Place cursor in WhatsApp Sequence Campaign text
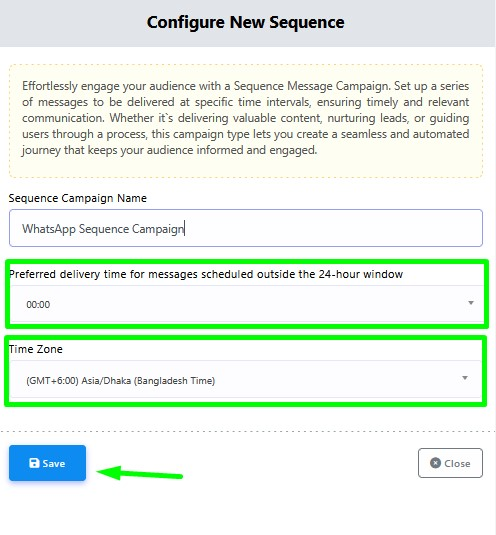The height and width of the screenshot is (535, 496). tap(103, 229)
